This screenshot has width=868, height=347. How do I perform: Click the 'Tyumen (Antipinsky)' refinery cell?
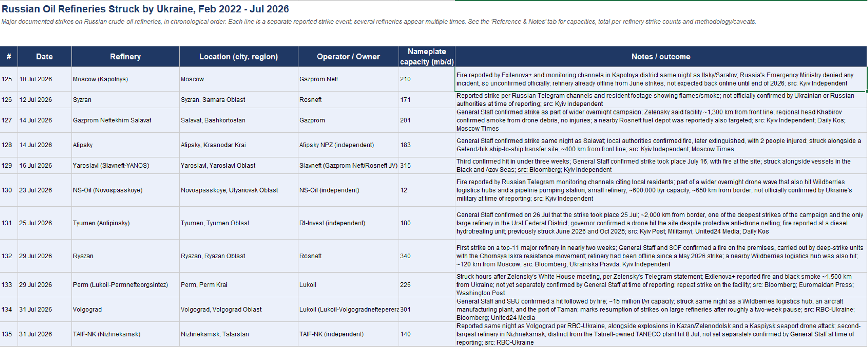click(x=125, y=223)
